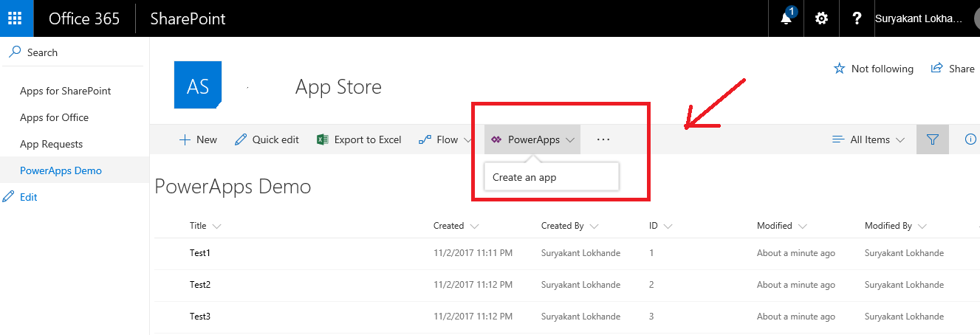This screenshot has width=980, height=335.
Task: Select Create an app menu entry
Action: [x=524, y=177]
